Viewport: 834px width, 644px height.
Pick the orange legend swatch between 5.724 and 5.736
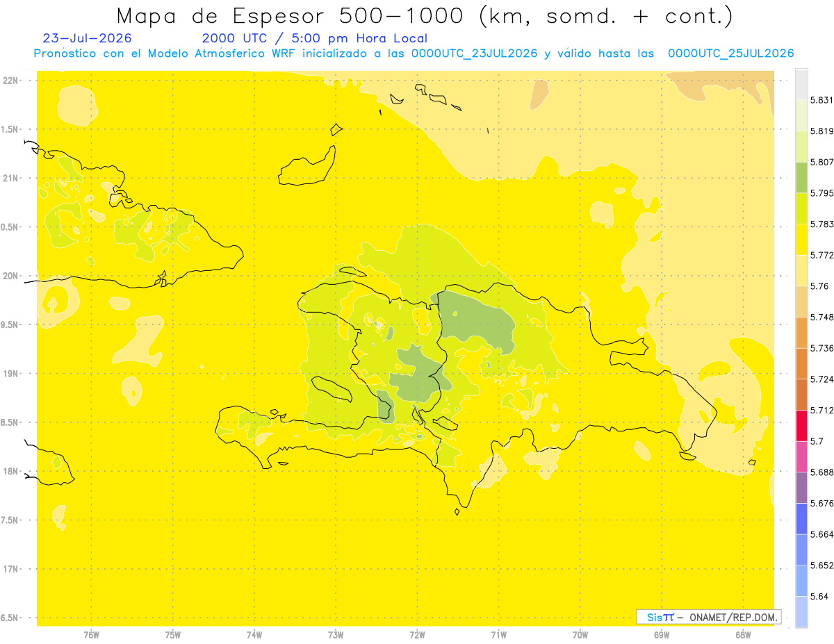(801, 363)
